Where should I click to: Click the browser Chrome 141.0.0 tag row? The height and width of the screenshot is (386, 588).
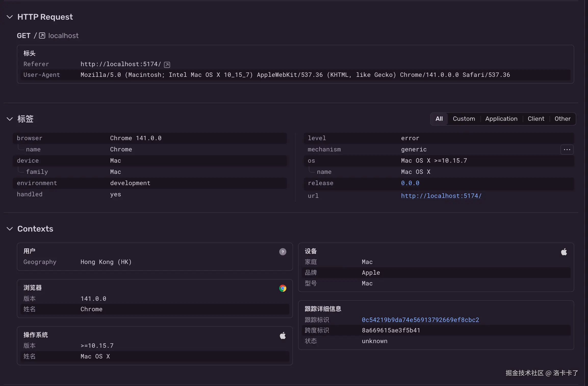click(135, 138)
